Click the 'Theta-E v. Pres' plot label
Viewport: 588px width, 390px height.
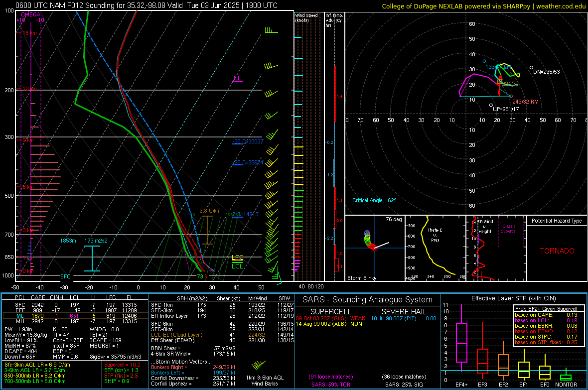tap(435, 235)
